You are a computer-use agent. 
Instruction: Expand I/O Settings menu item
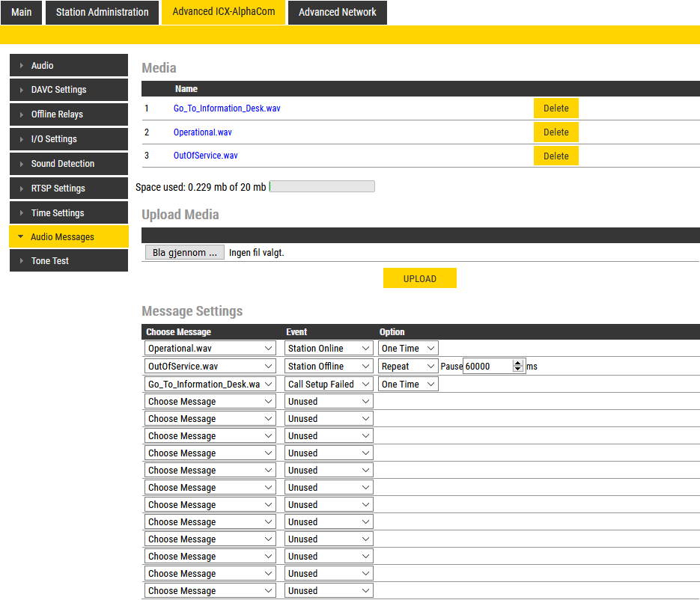68,139
